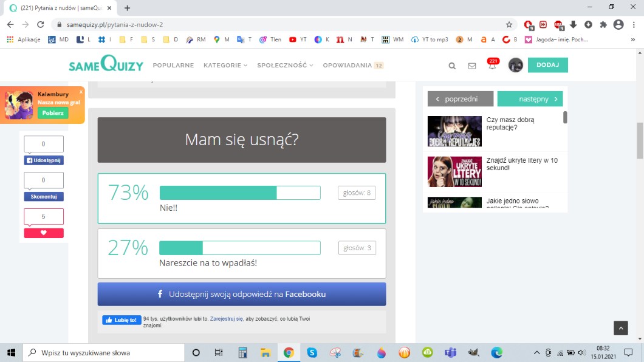Bookmark this page with star icon
644x362 pixels.
(x=509, y=25)
